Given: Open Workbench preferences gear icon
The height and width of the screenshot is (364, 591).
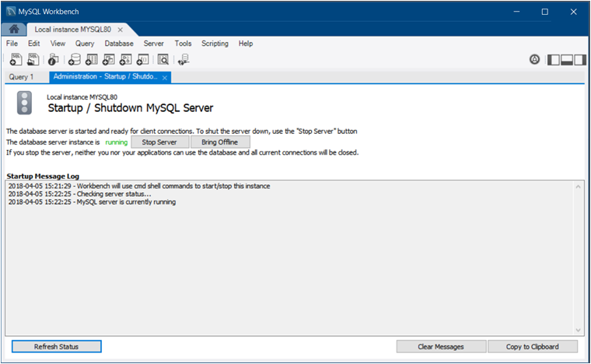Looking at the screenshot, I should tap(534, 59).
